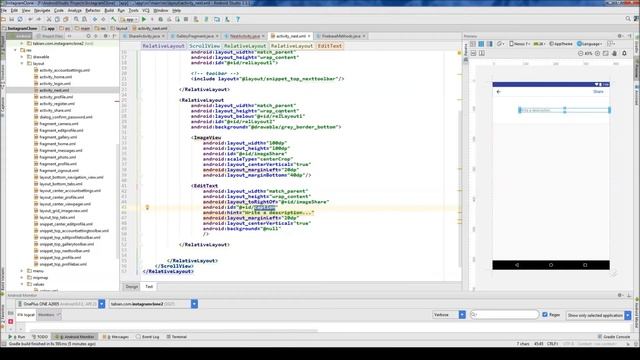
Task: Click the Android Monitor settings gear
Action: pyautogui.click(x=620, y=295)
